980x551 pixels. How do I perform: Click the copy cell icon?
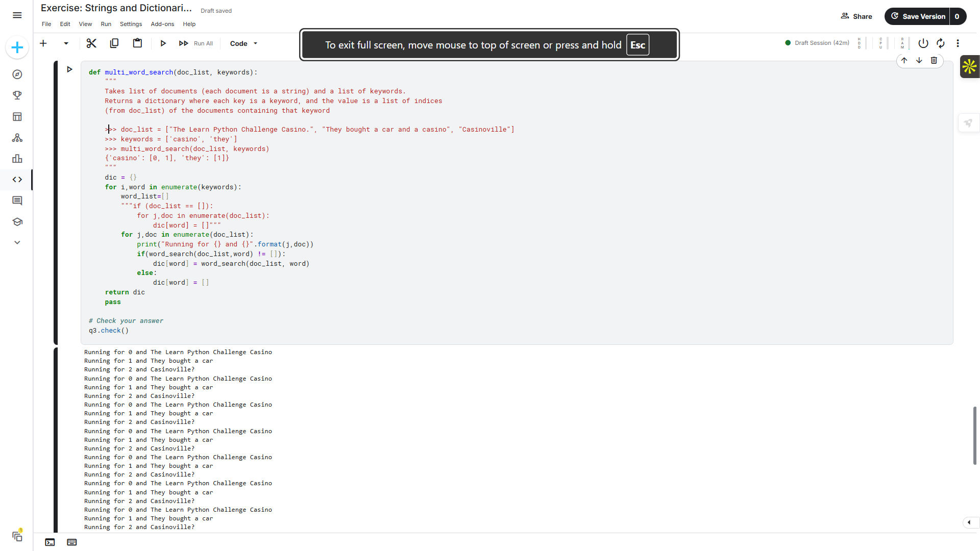114,43
